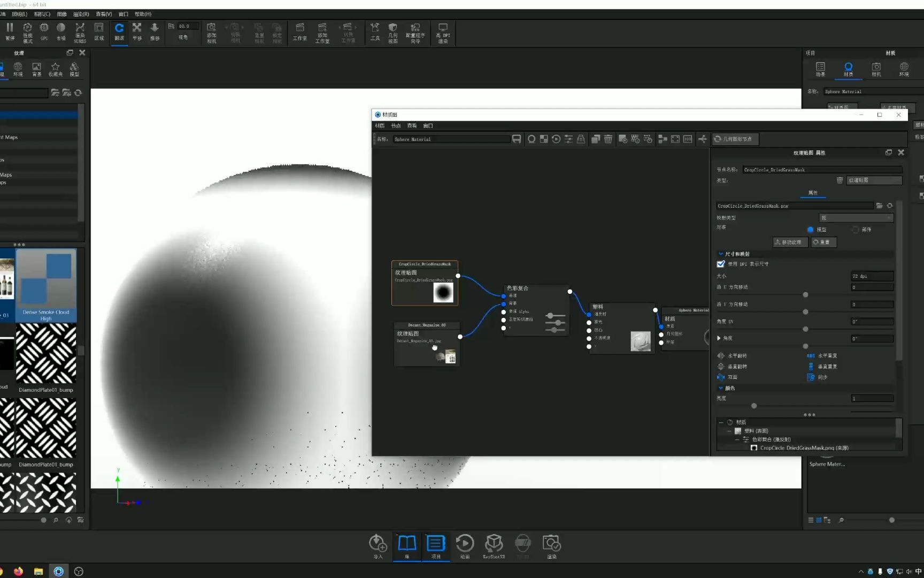The height and width of the screenshot is (578, 924).
Task: Toggle horizontal flip (水平翻转)
Action: point(732,355)
